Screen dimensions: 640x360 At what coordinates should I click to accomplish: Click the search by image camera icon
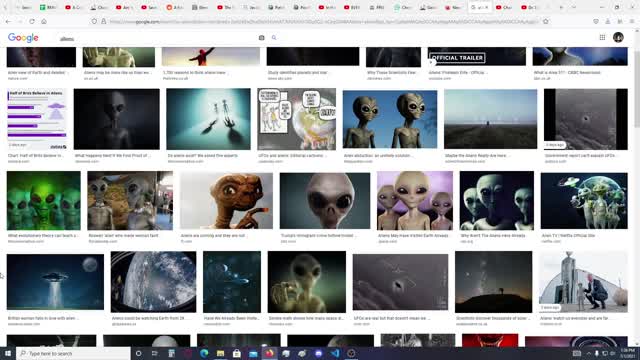click(x=262, y=38)
